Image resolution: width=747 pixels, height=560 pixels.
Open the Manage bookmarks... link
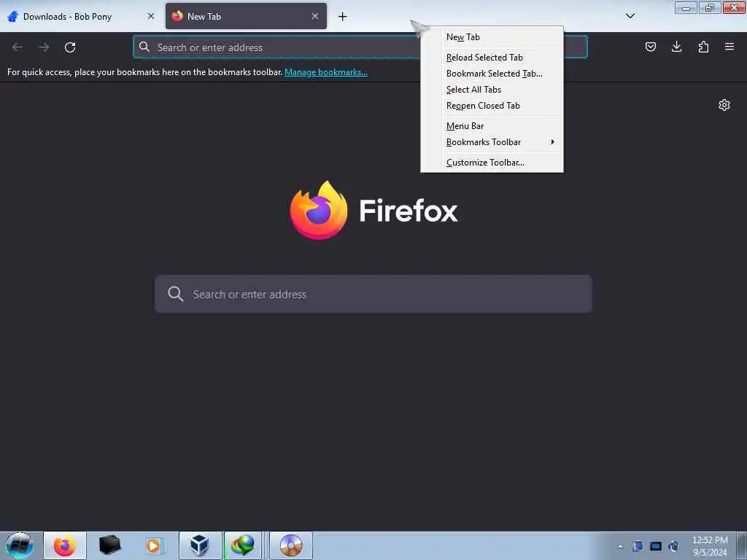(326, 72)
